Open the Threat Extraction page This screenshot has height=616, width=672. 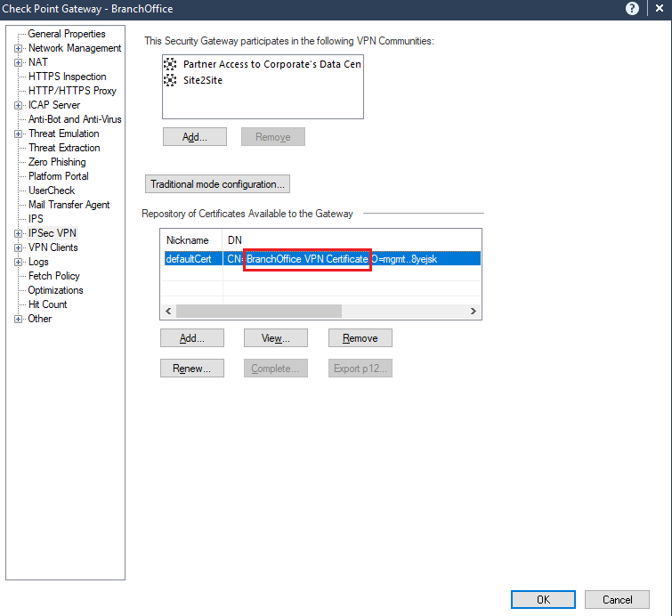coord(64,148)
